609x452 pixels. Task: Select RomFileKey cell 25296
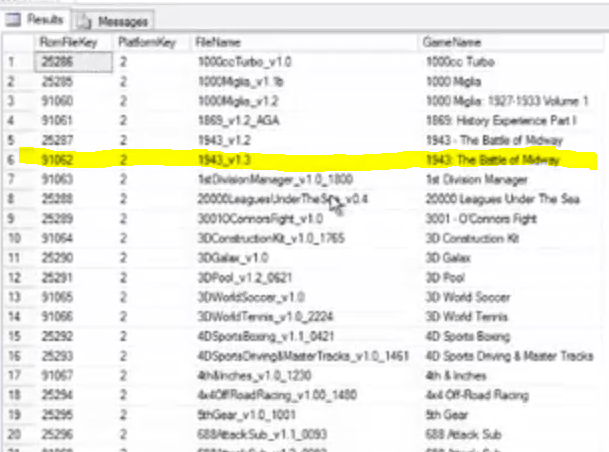click(x=57, y=434)
